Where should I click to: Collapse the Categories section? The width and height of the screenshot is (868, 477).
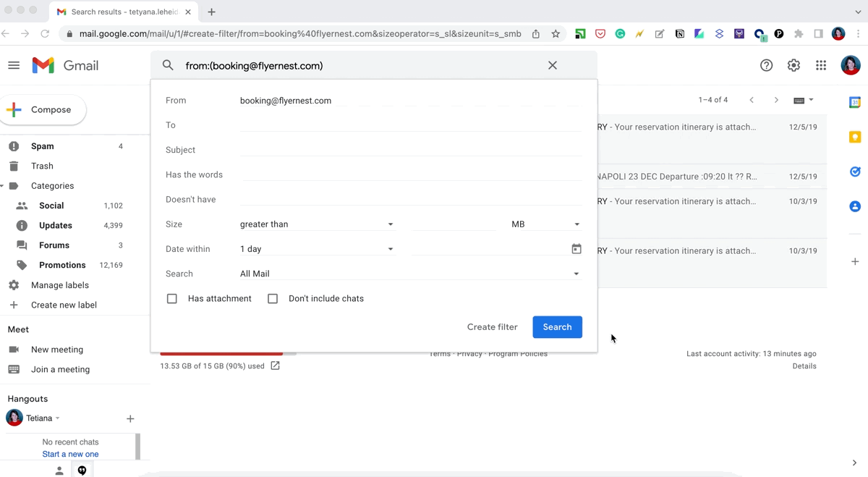[x=2, y=186]
